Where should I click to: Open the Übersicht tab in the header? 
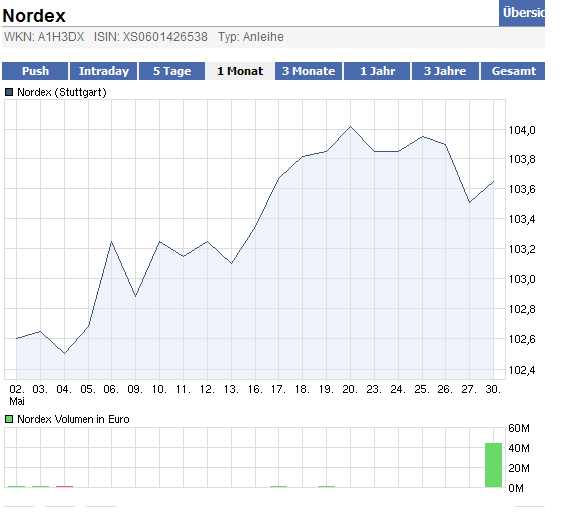click(522, 13)
